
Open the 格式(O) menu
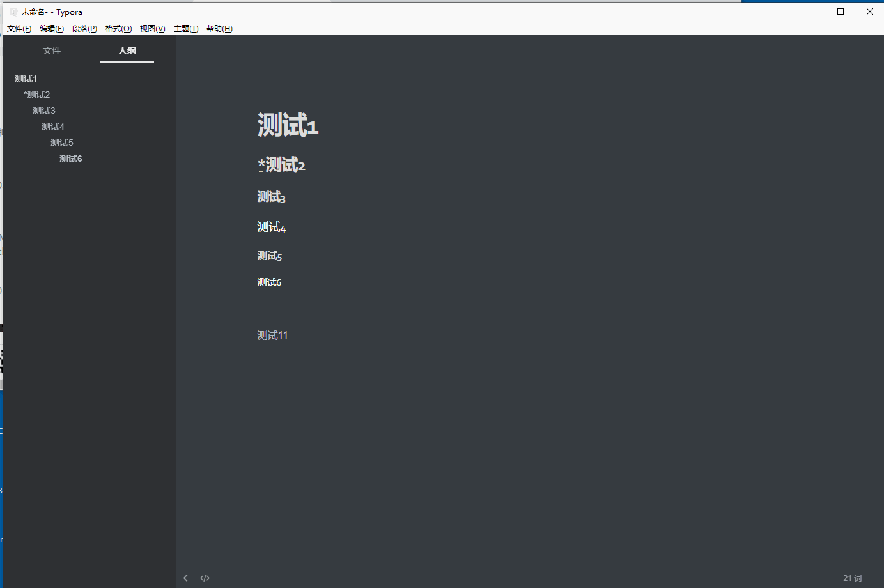118,29
